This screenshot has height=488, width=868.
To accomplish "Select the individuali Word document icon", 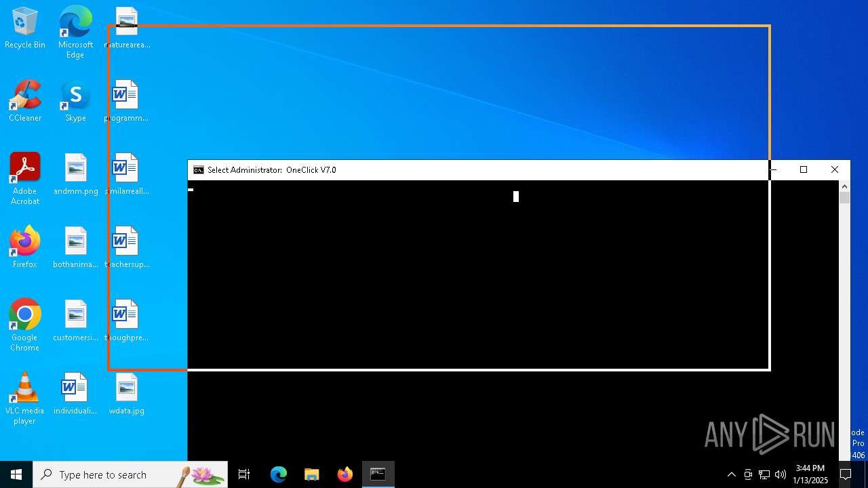I will pos(75,394).
